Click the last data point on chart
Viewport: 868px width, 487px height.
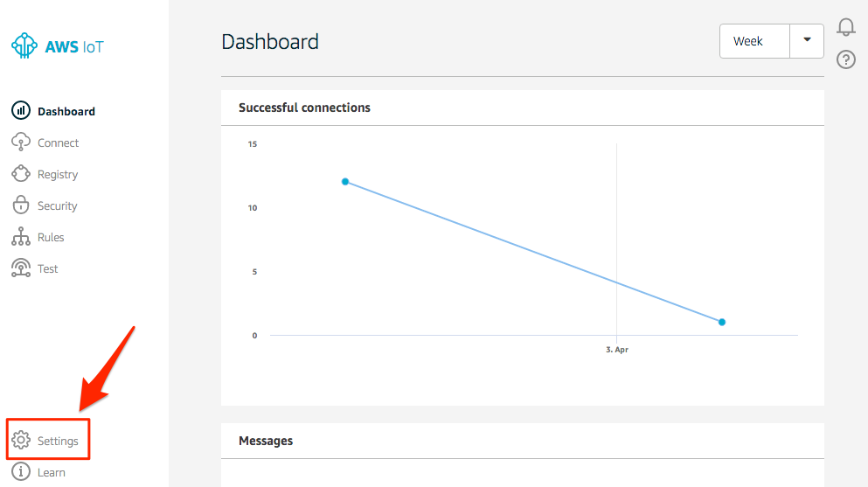[722, 322]
